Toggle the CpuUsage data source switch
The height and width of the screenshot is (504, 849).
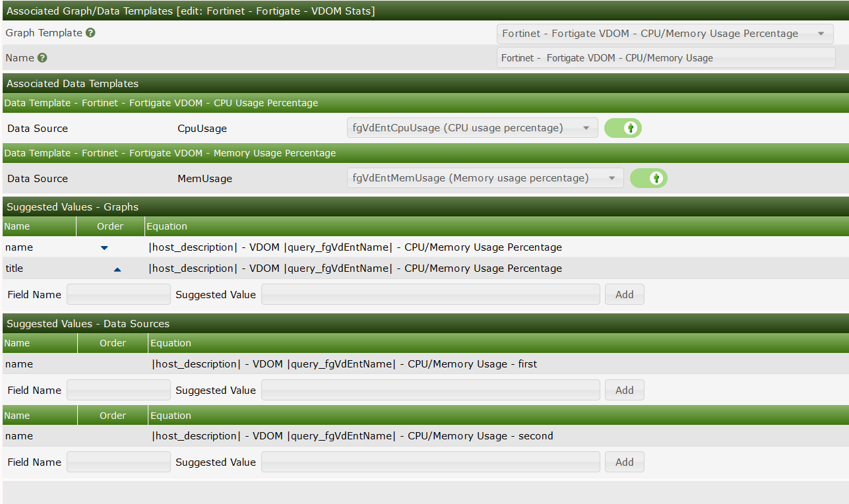click(x=623, y=128)
